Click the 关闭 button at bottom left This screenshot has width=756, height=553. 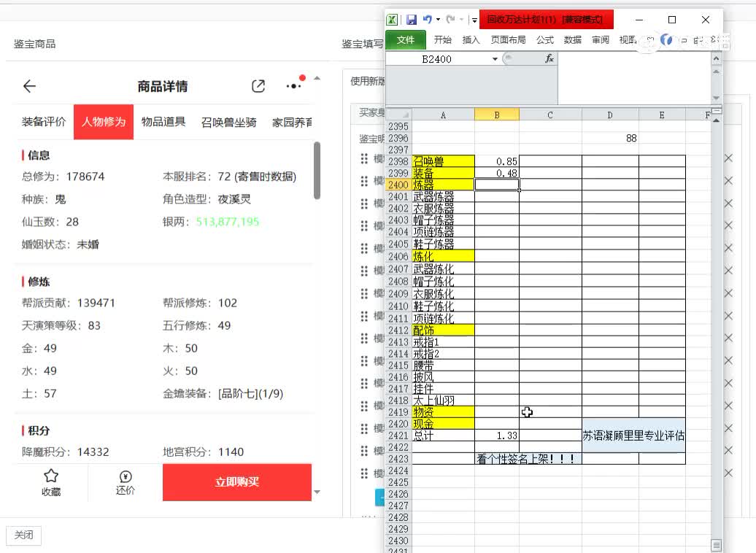pos(23,535)
